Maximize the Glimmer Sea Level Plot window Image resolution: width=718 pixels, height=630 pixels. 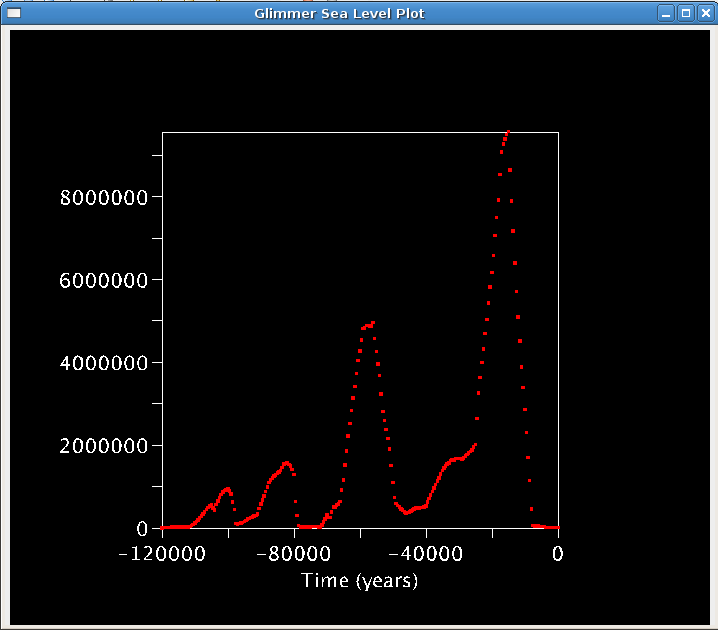686,13
